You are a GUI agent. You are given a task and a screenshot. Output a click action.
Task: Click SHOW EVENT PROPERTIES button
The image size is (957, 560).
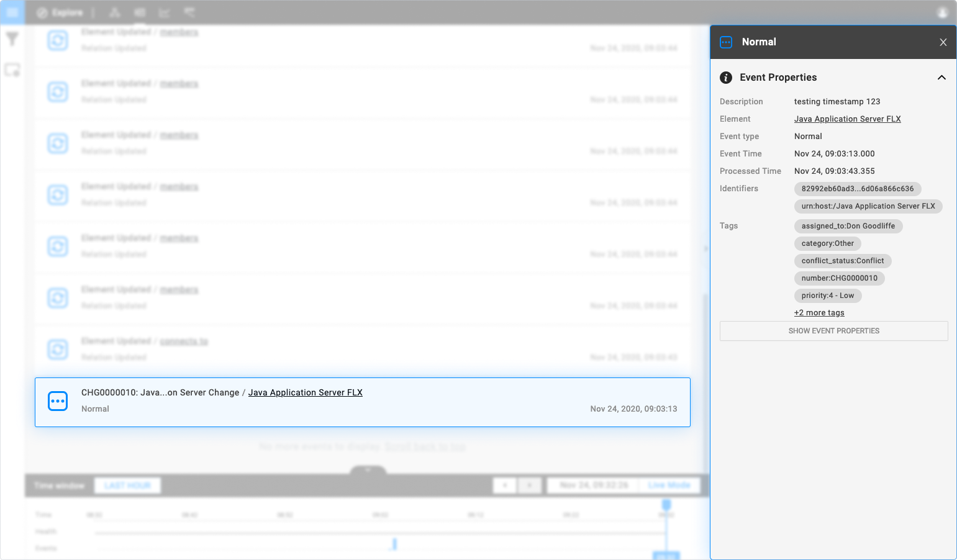(834, 331)
